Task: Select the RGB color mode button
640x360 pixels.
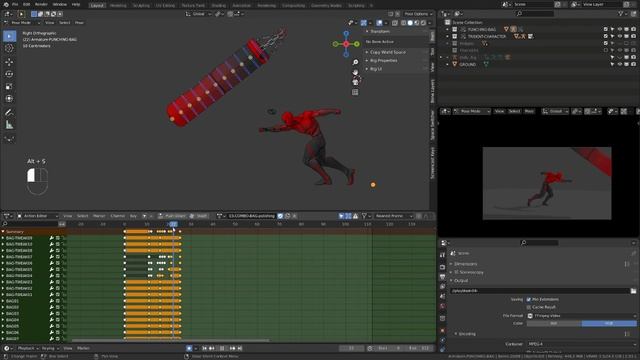Action: (609, 323)
